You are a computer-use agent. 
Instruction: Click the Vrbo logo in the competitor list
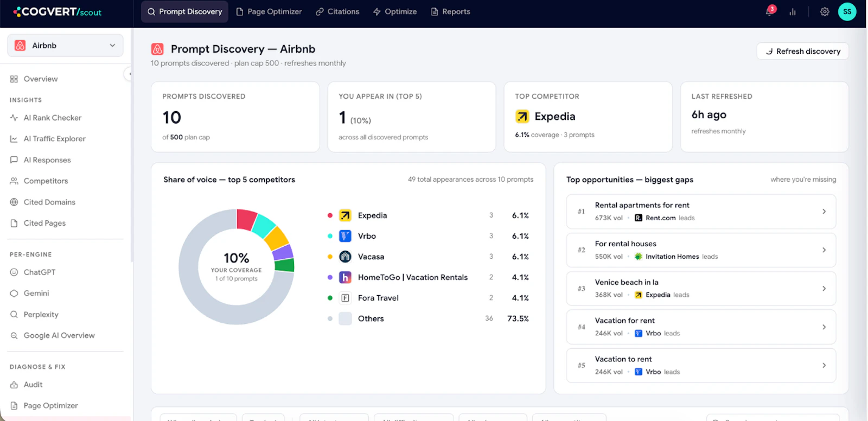[x=345, y=236]
